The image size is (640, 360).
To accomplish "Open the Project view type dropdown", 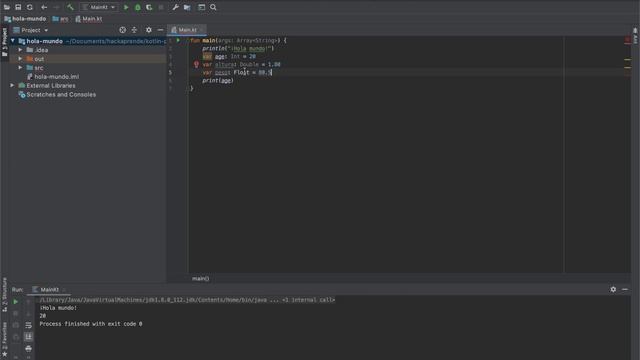I will [31, 30].
